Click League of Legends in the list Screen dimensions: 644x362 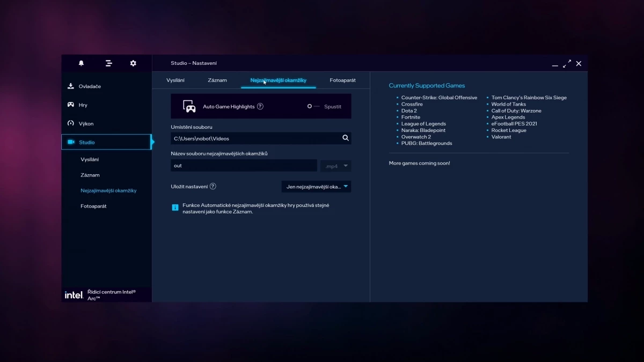point(423,123)
